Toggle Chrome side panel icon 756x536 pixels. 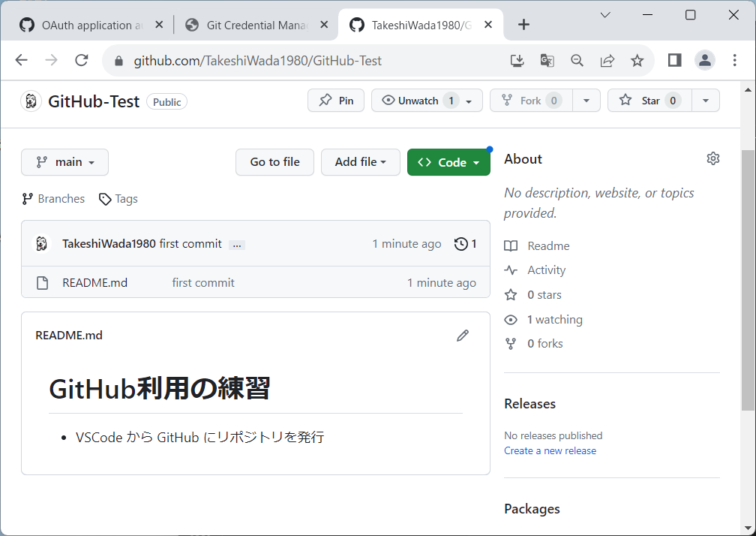click(674, 61)
